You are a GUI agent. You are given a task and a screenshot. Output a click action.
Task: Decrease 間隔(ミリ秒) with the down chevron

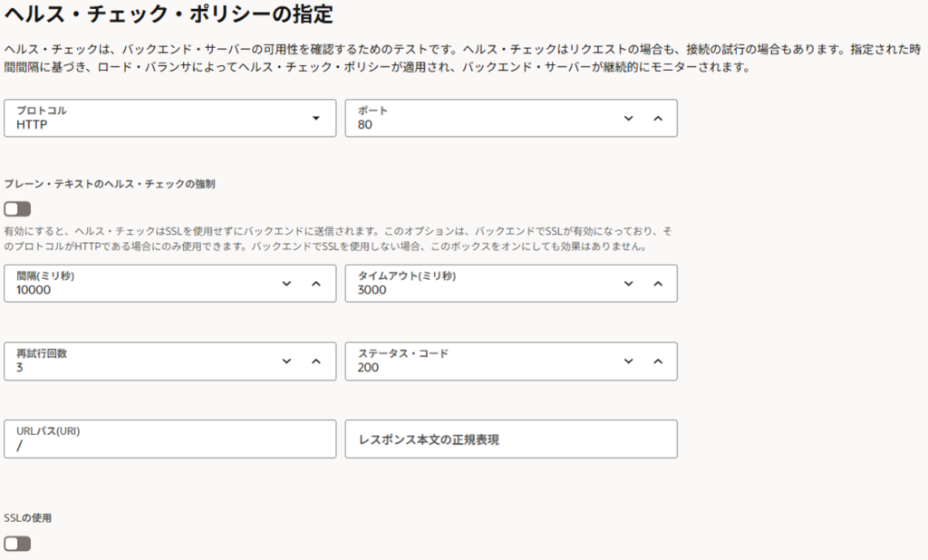[x=286, y=284]
